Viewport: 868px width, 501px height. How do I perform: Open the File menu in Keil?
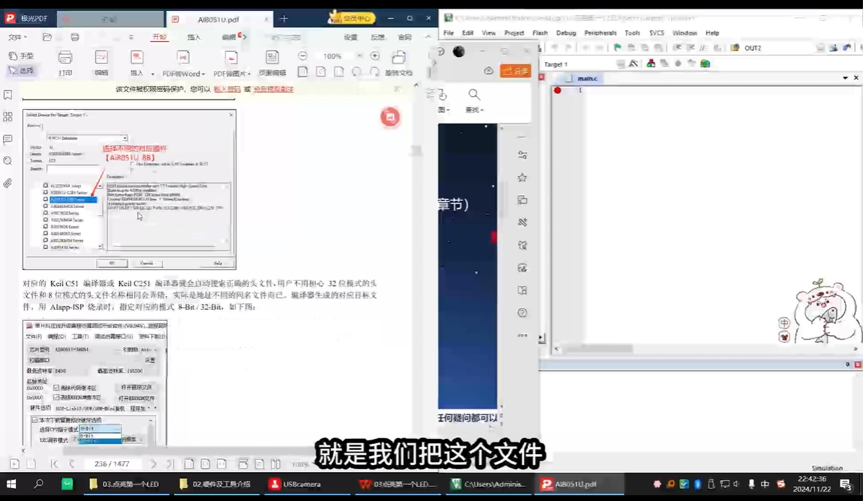(449, 32)
